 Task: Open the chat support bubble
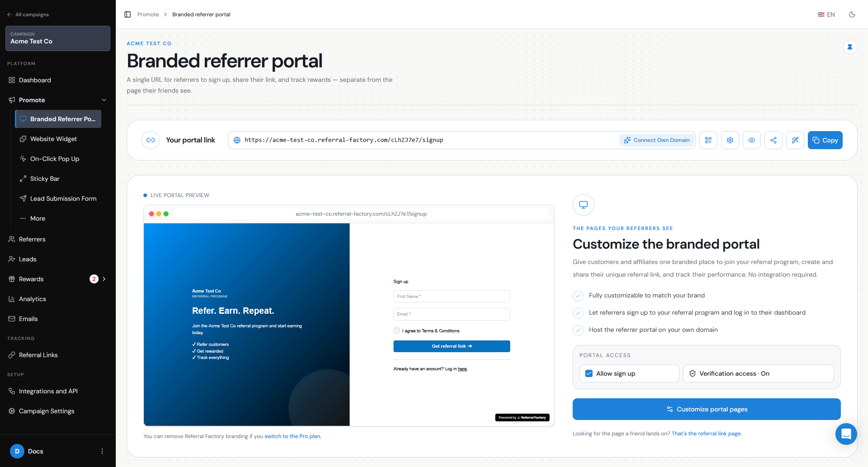click(846, 434)
